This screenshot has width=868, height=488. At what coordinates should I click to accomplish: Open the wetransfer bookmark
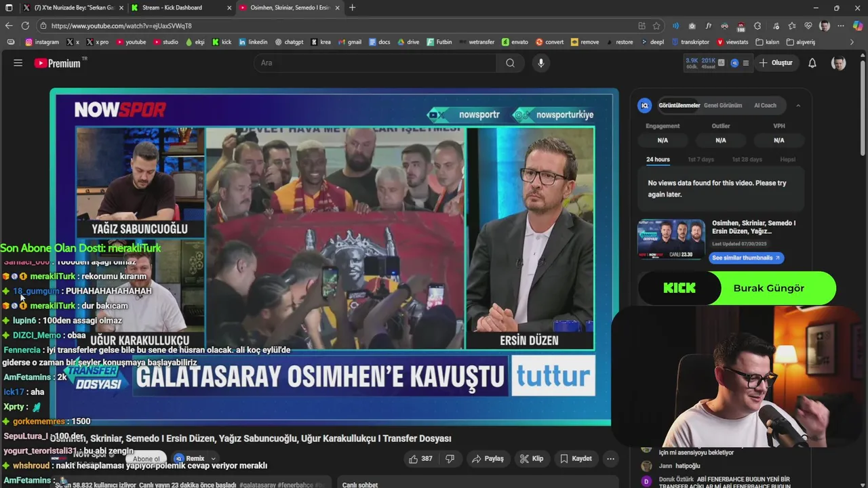476,42
